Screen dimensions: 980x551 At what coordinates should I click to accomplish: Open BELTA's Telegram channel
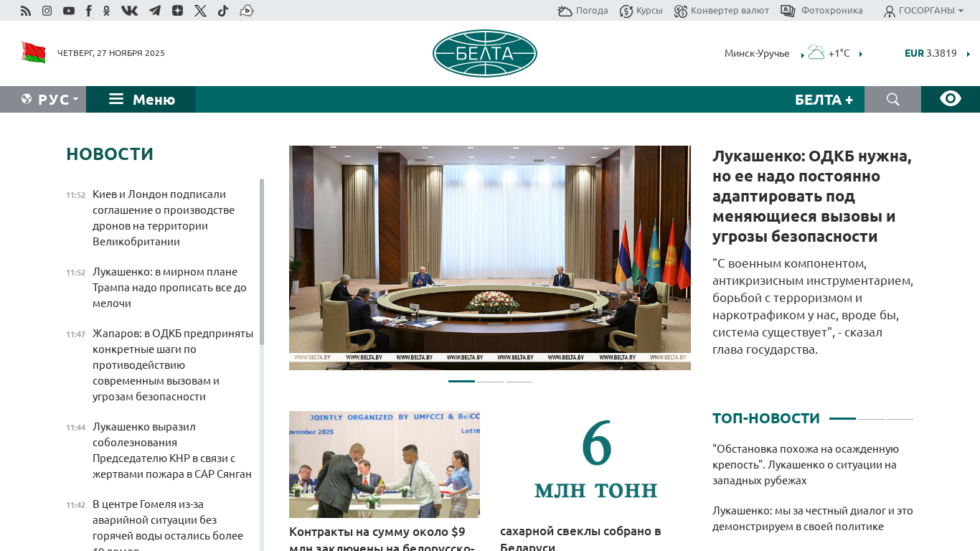[155, 11]
